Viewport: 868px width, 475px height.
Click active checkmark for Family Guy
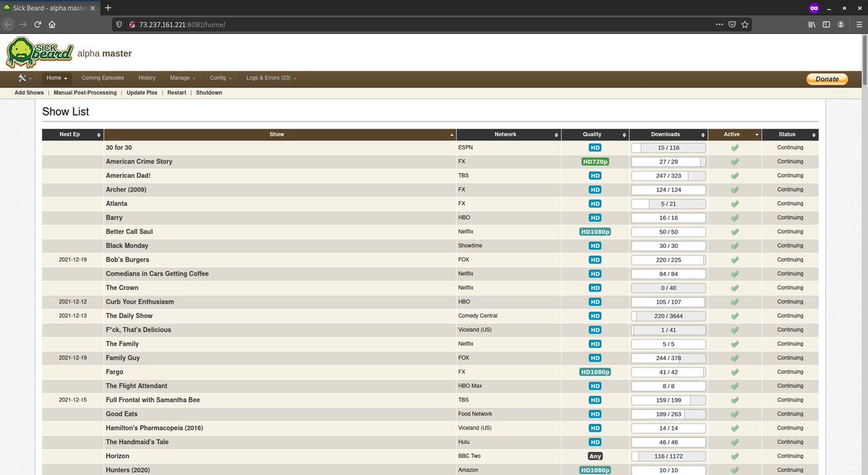(x=735, y=358)
